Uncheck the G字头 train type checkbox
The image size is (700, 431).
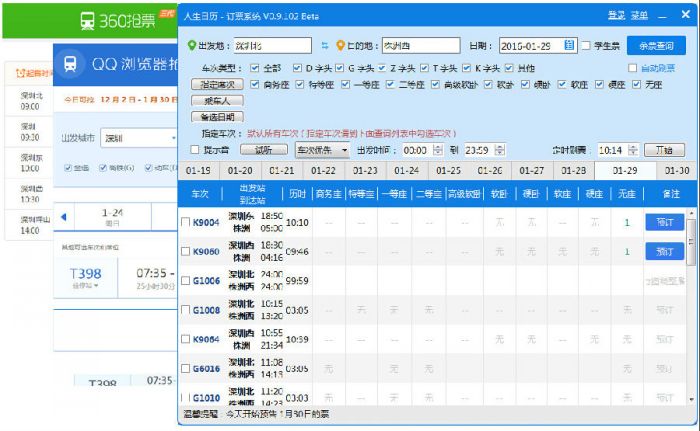pos(339,68)
